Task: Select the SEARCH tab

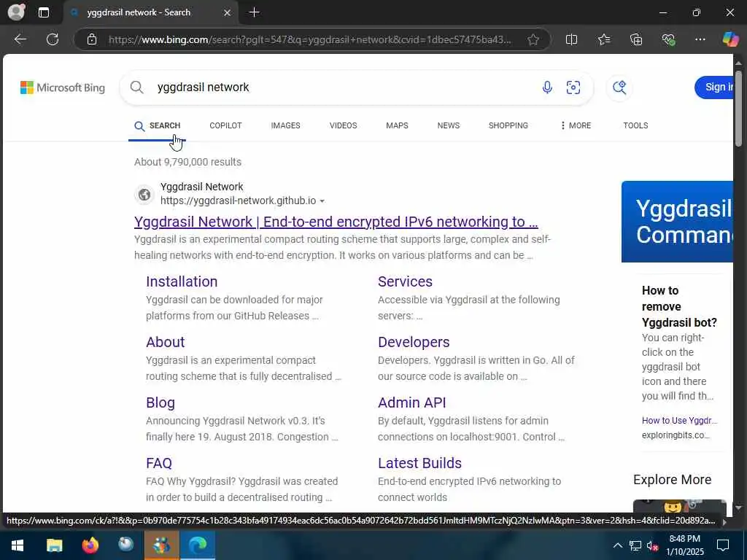Action: 158,125
